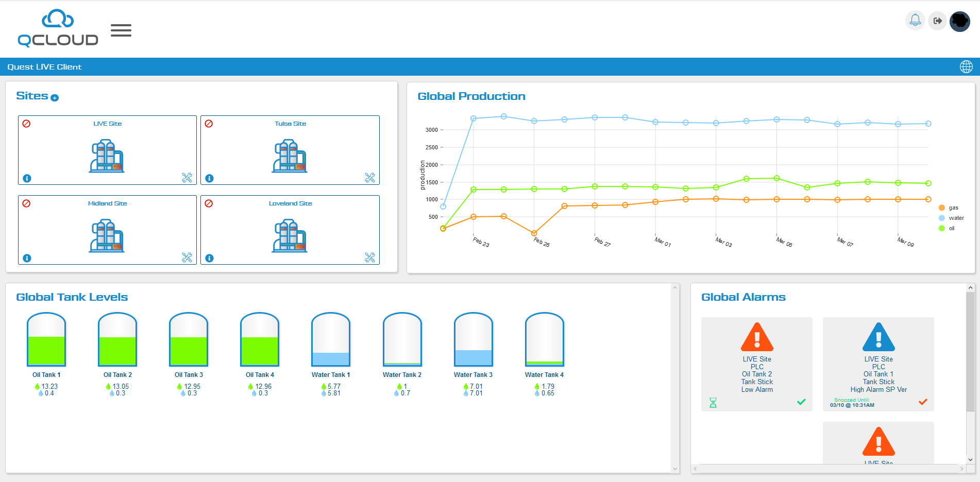Image resolution: width=980 pixels, height=482 pixels.
Task: Snooze Oil Tank 2 alarm hourglass icon
Action: pyautogui.click(x=713, y=402)
